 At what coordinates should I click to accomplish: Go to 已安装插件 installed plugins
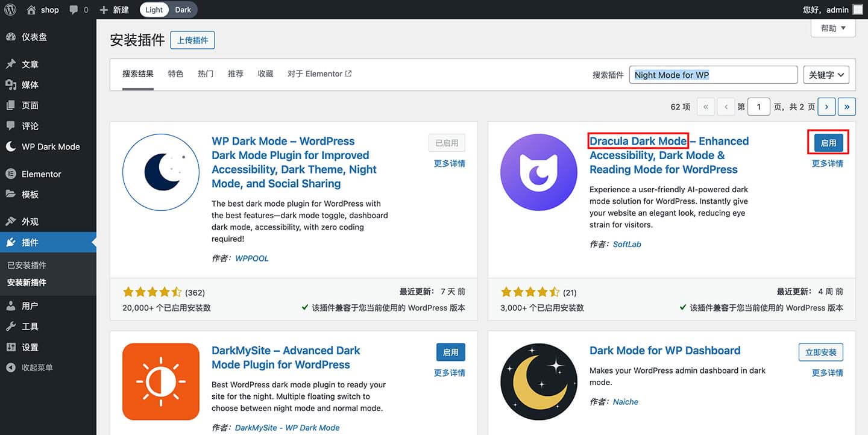tap(27, 265)
